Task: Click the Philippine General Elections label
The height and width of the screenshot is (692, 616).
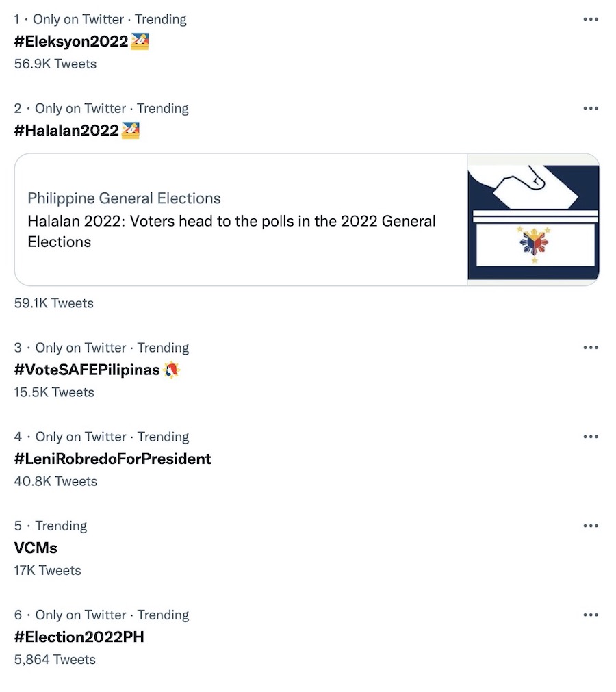Action: [124, 198]
